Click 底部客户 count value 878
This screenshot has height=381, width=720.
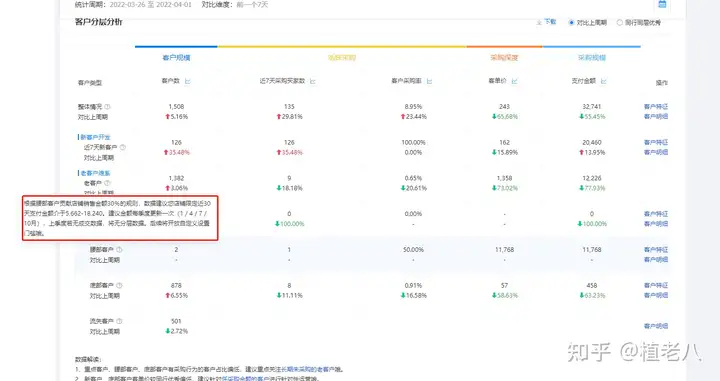click(x=176, y=286)
